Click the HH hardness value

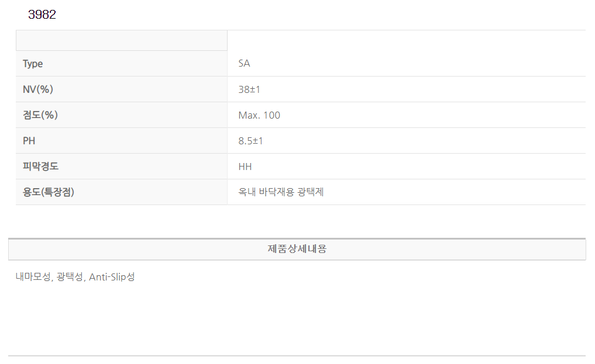(245, 167)
